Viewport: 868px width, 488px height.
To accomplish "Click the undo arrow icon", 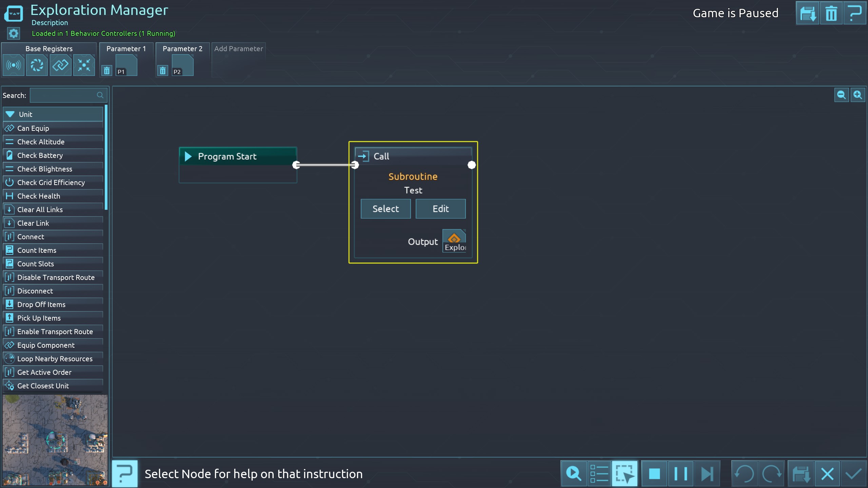I will coord(745,474).
